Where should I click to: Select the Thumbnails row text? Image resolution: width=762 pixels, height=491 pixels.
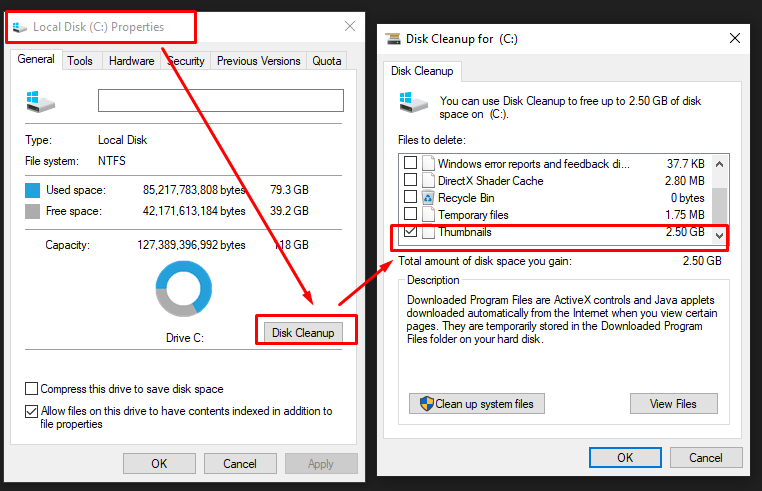coord(465,232)
